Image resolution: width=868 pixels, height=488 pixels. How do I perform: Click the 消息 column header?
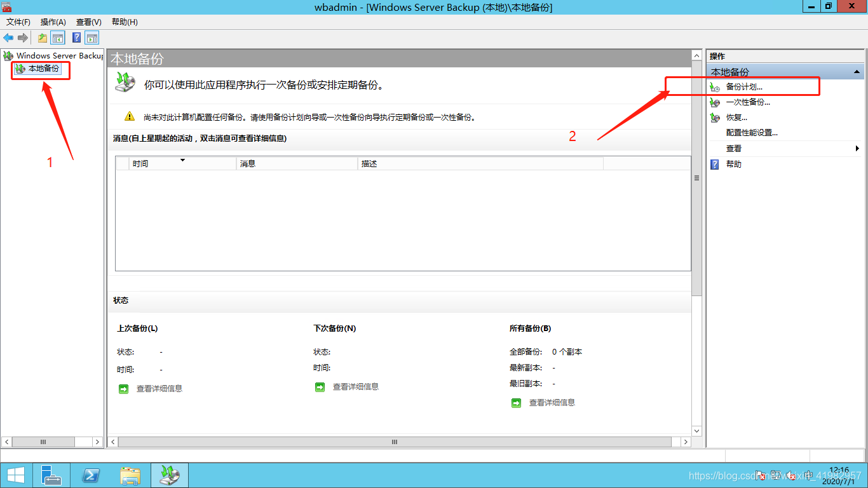click(297, 163)
